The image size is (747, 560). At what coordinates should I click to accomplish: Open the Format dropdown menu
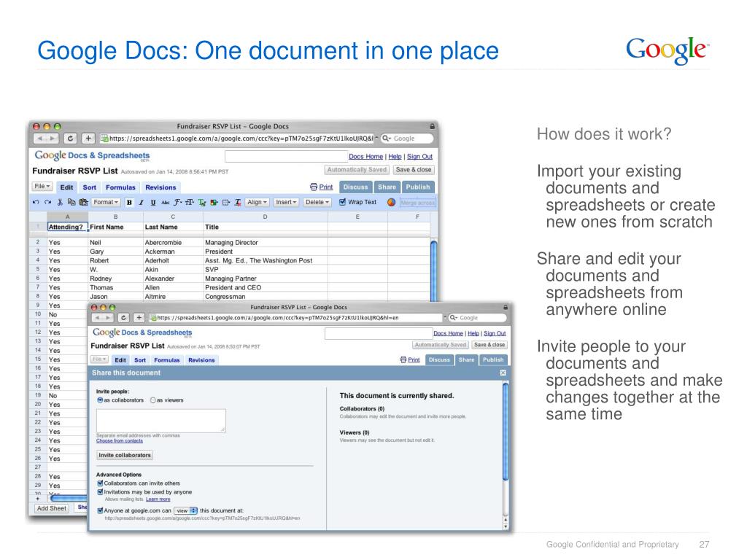click(105, 203)
